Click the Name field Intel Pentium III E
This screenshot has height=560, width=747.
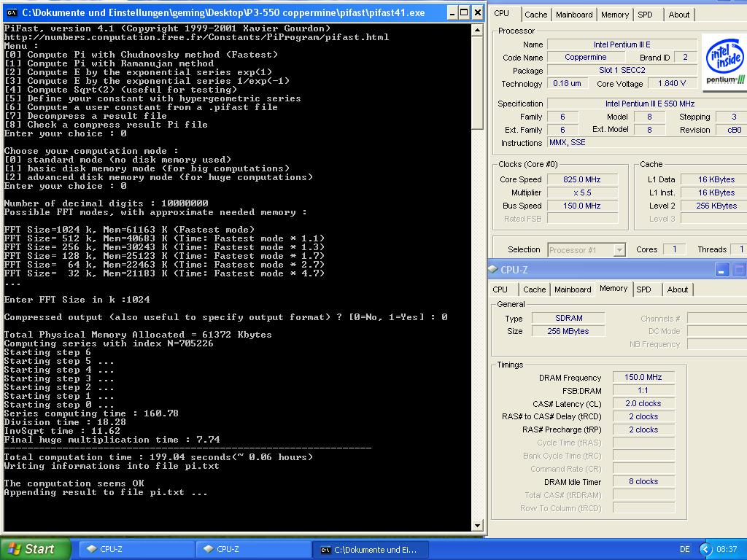pyautogui.click(x=622, y=44)
